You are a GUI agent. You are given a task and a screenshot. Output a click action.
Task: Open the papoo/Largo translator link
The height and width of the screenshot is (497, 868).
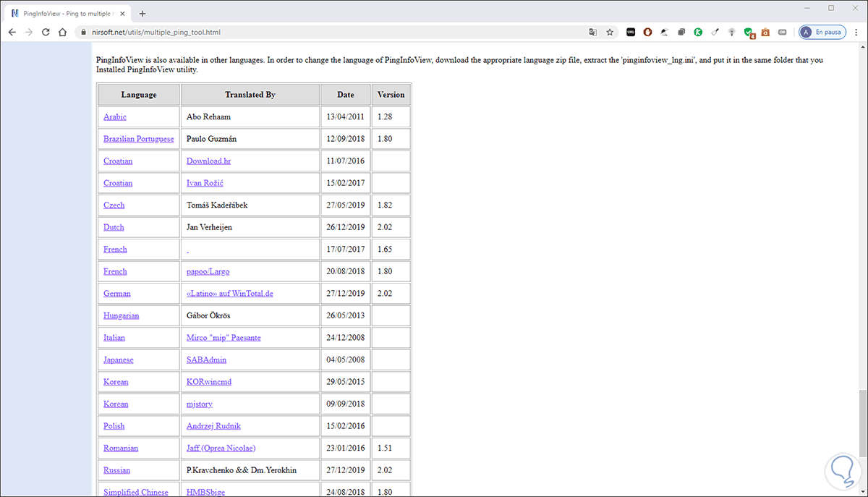coord(208,271)
